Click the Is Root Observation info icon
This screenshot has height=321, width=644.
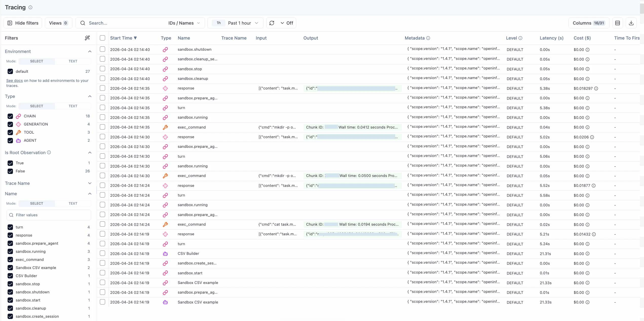coord(49,152)
